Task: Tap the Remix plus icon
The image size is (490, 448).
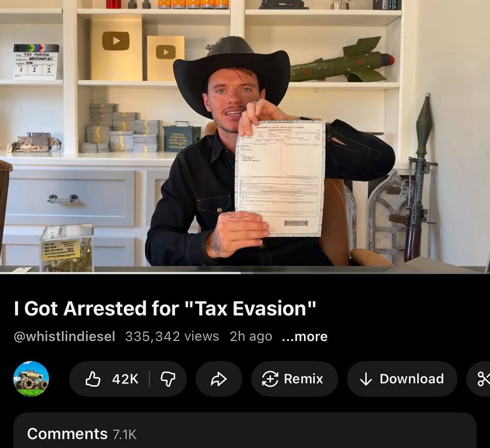Action: [270, 379]
